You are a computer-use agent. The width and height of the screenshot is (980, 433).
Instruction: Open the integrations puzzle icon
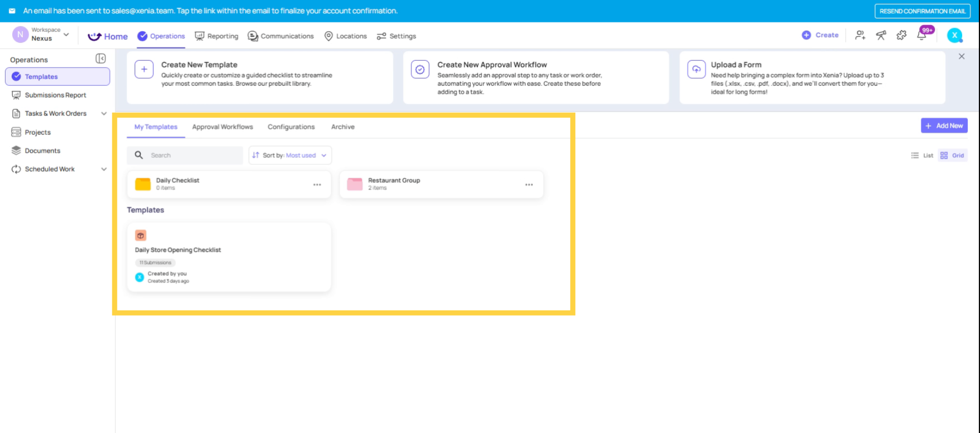point(901,35)
